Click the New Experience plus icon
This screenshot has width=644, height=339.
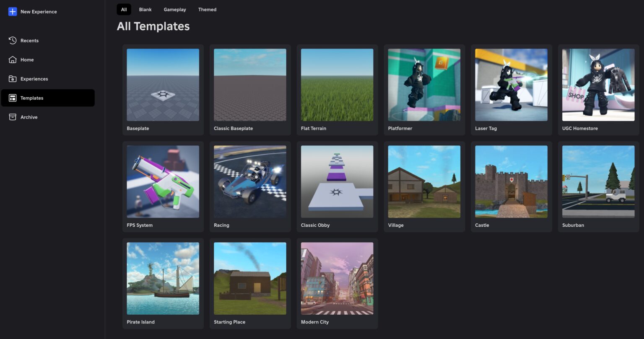click(x=13, y=12)
